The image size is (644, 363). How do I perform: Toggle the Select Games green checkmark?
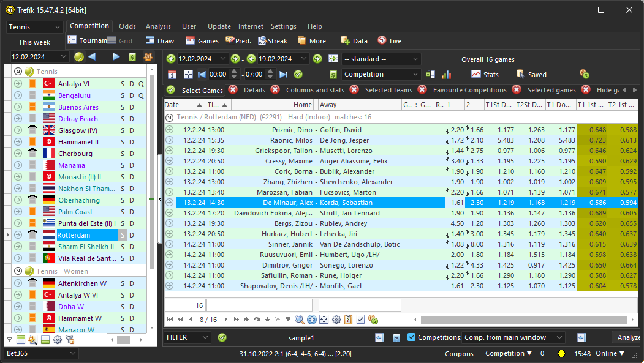(171, 90)
